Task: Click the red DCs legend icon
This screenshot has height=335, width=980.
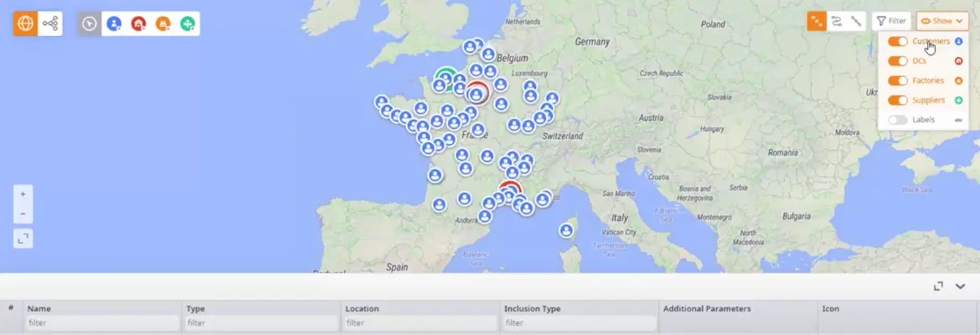Action: (x=959, y=61)
